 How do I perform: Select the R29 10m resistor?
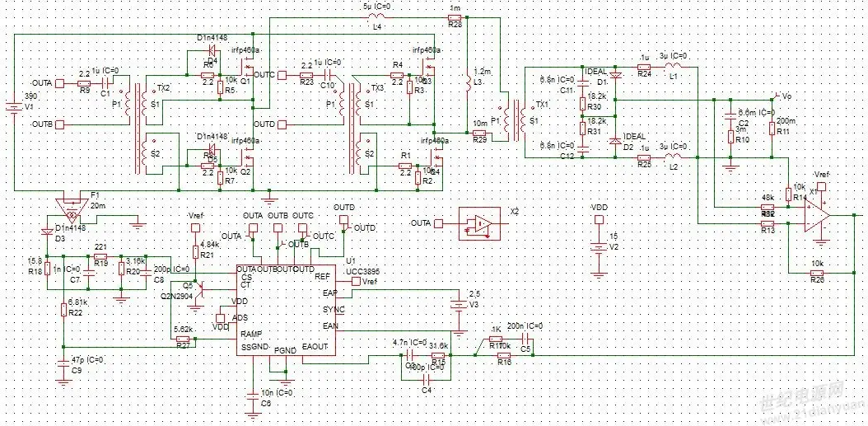478,133
